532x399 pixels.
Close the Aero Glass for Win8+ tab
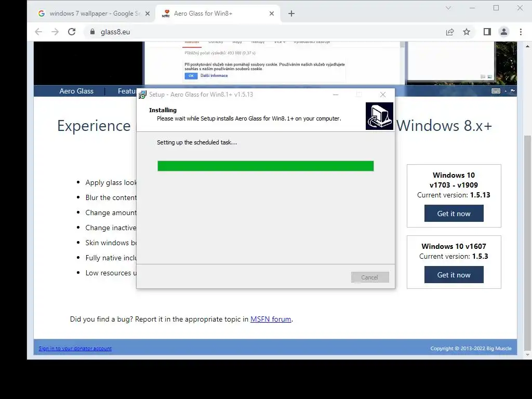click(x=271, y=14)
